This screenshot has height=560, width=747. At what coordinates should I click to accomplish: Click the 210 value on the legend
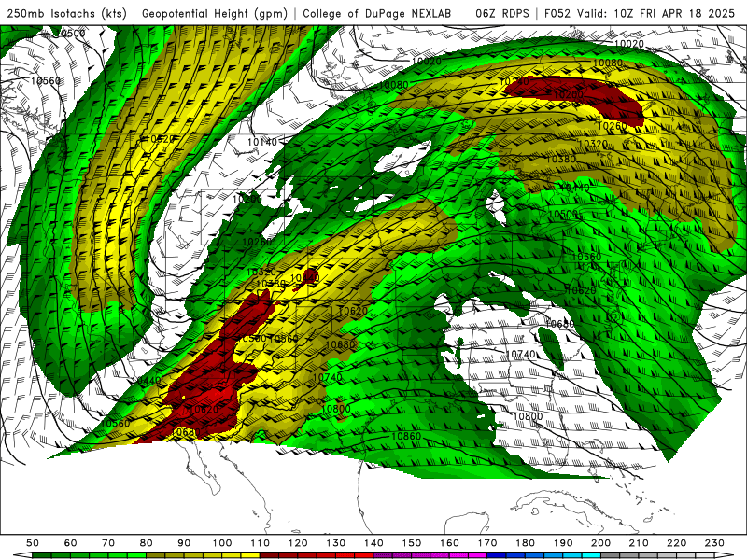pyautogui.click(x=639, y=543)
